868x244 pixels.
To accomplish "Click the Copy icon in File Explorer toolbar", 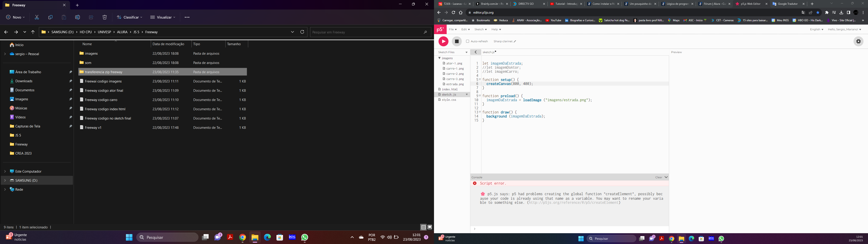I will [x=50, y=17].
